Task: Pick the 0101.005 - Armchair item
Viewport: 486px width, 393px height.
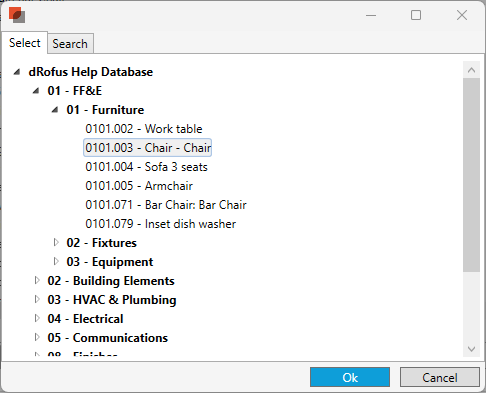Action: pos(139,186)
